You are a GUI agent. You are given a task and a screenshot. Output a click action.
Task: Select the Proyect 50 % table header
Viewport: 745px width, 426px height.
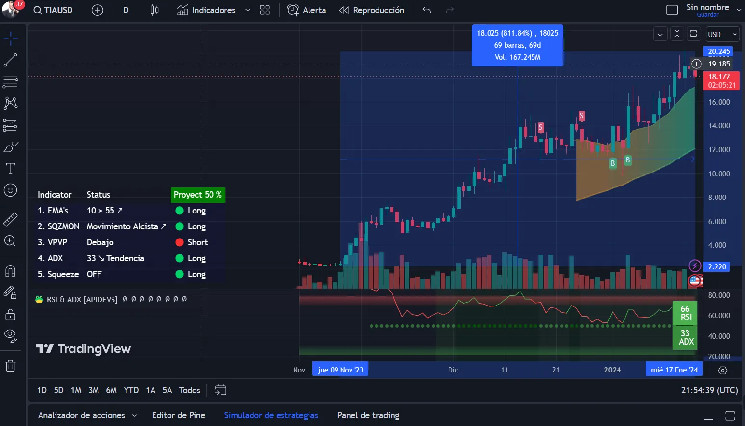[x=198, y=195]
